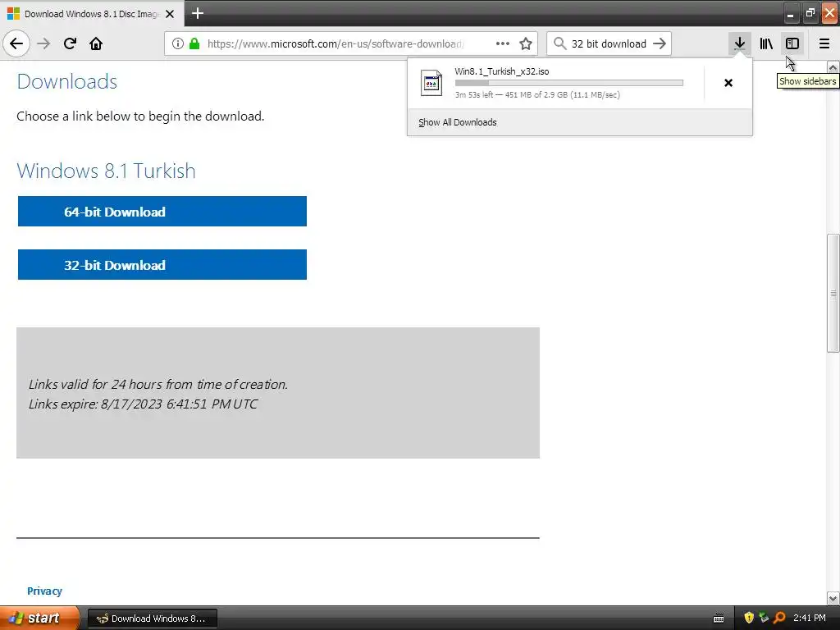Restore down the Firefox window
The height and width of the screenshot is (630, 840).
[x=810, y=13]
